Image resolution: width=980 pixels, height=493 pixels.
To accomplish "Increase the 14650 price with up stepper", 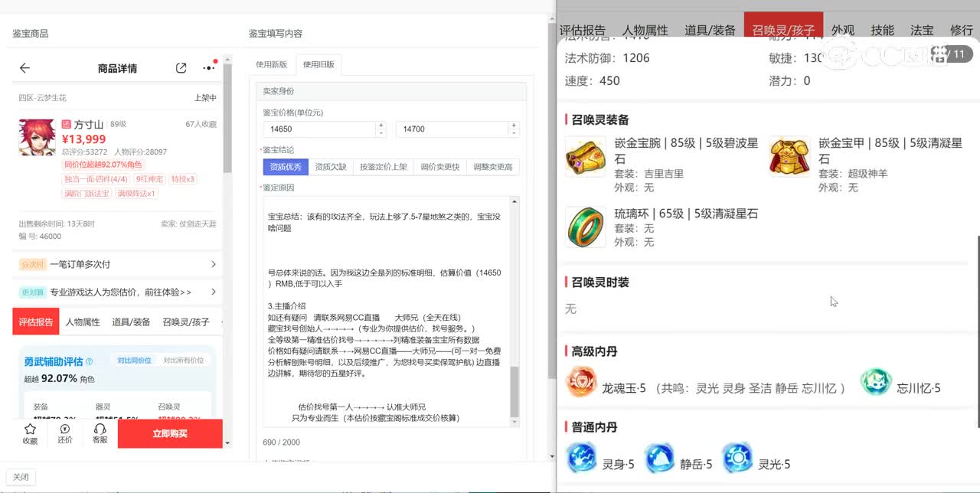I will pyautogui.click(x=381, y=125).
